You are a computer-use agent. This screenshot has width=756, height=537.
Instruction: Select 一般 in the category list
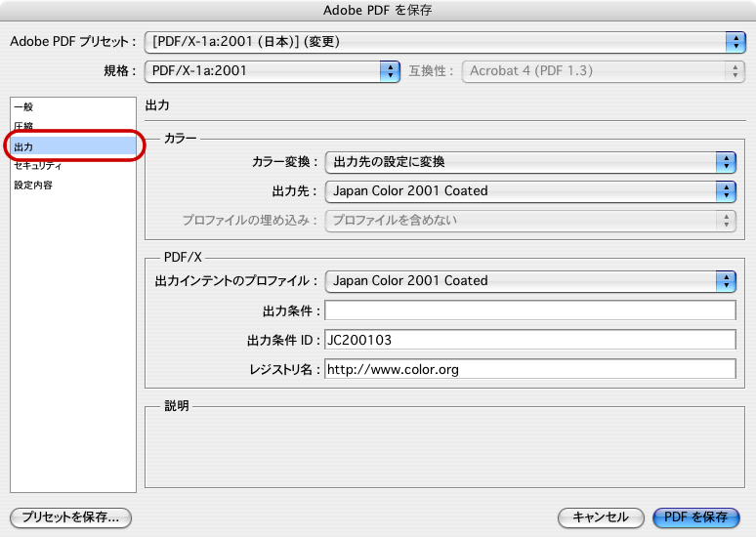coord(24,107)
